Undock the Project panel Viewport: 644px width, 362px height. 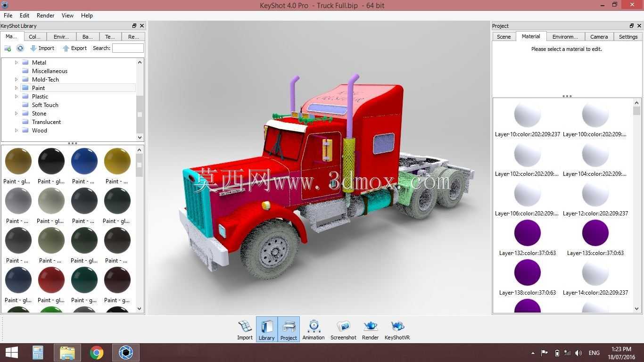point(632,26)
